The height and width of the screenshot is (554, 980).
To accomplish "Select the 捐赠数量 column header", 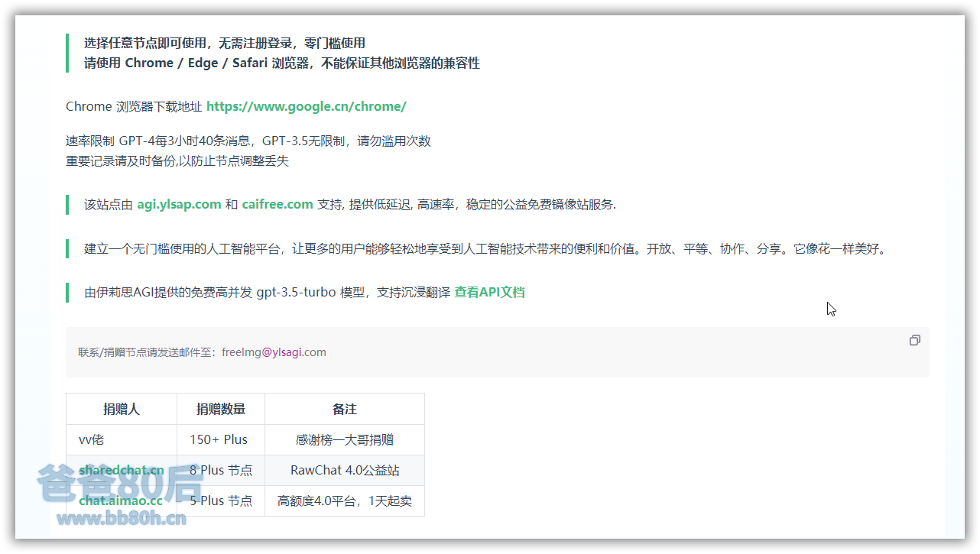I will (x=221, y=409).
